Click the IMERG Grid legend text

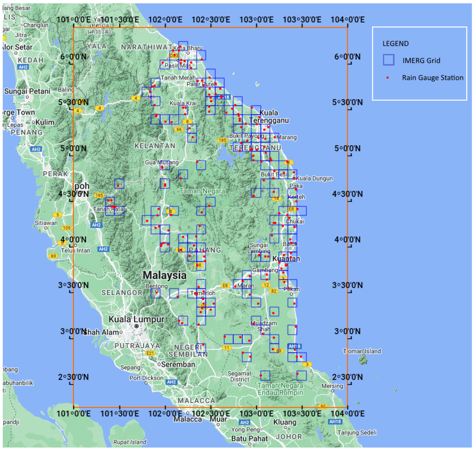421,61
